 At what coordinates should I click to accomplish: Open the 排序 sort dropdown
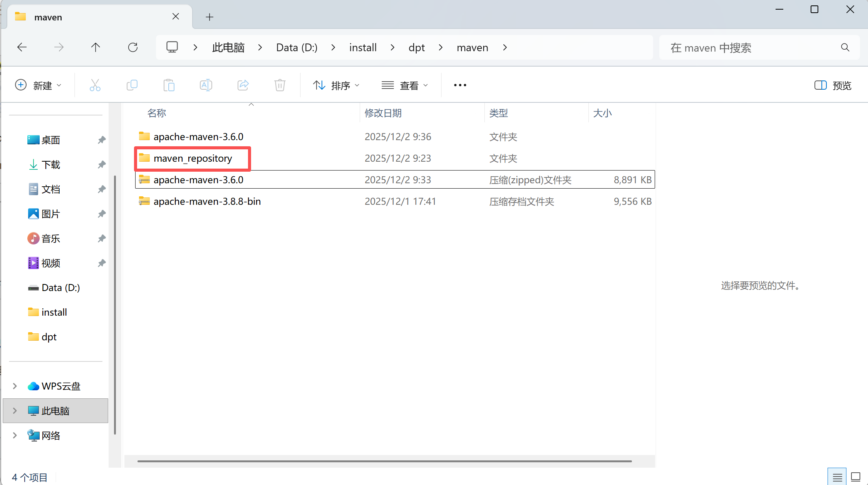pyautogui.click(x=336, y=85)
